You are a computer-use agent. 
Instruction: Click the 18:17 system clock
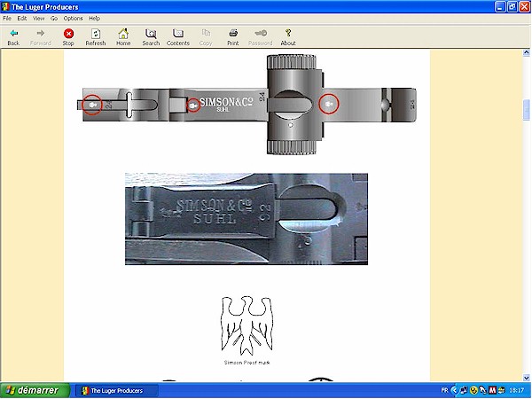(516, 390)
